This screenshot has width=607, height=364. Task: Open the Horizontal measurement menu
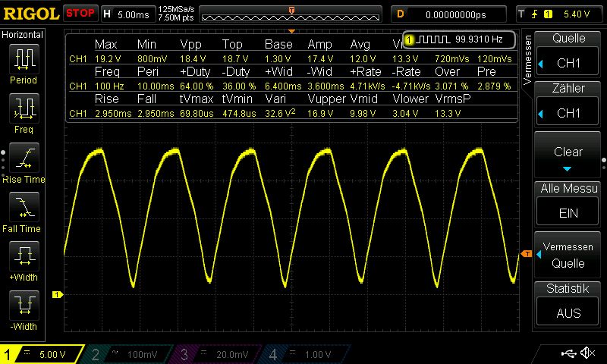[x=23, y=35]
